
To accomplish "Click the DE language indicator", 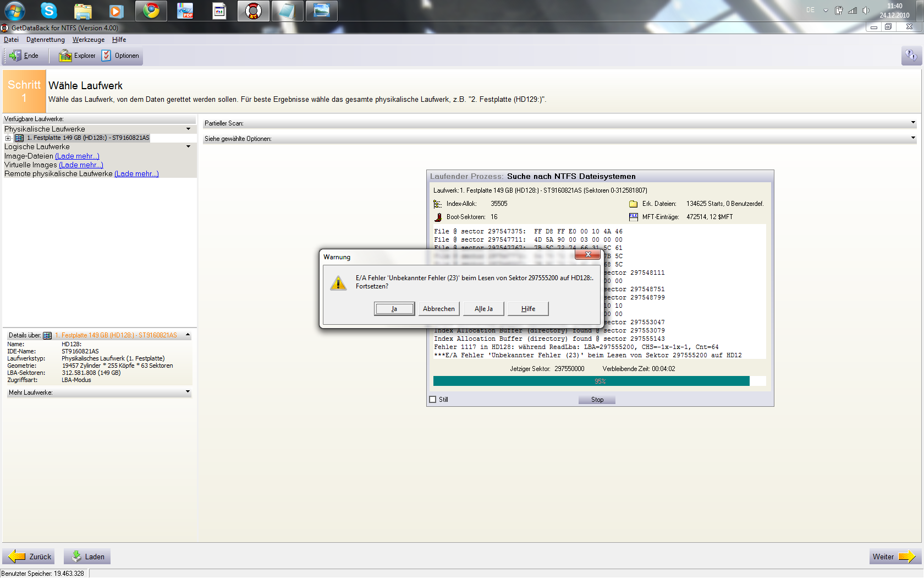I will tap(810, 10).
